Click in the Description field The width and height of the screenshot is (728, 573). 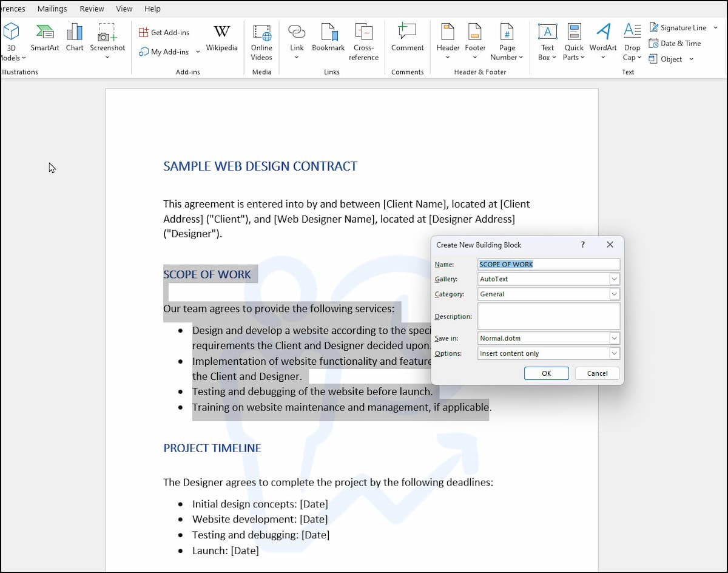click(x=549, y=316)
